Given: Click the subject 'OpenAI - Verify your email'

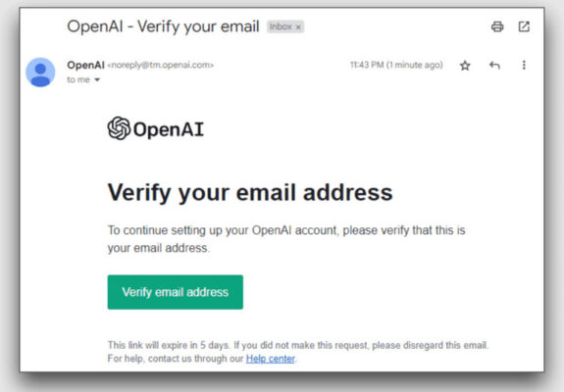Looking at the screenshot, I should pyautogui.click(x=163, y=26).
